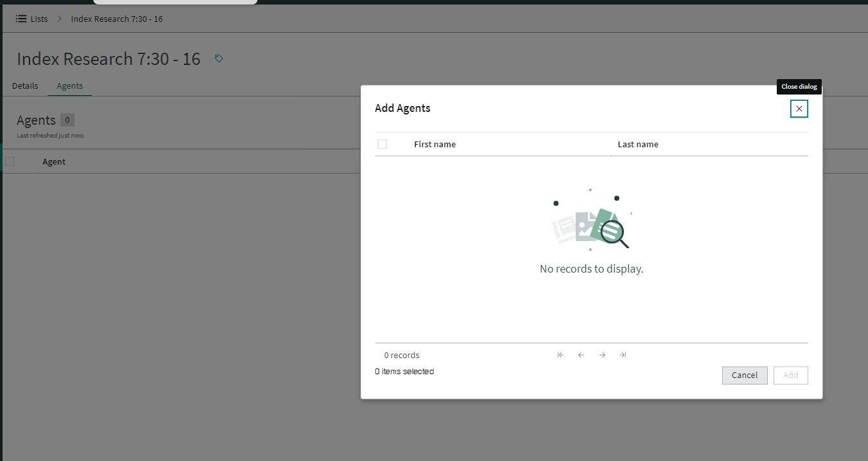
Task: Click the '0 items selected' text
Action: [405, 372]
